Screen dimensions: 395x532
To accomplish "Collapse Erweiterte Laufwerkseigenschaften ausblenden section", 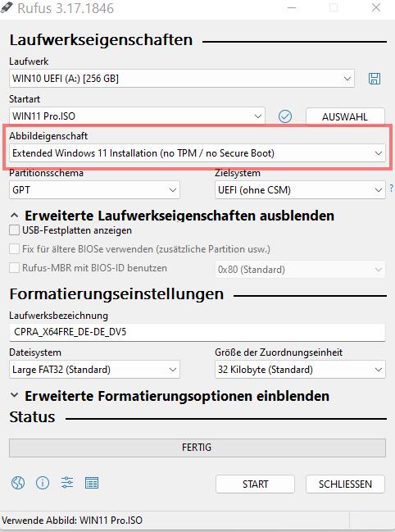I will click(172, 216).
